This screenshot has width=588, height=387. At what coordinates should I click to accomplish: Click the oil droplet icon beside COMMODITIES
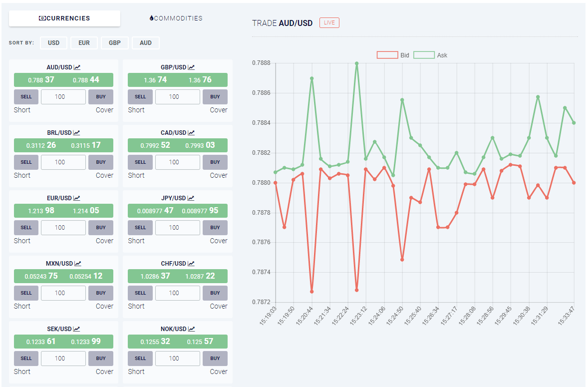click(x=152, y=18)
